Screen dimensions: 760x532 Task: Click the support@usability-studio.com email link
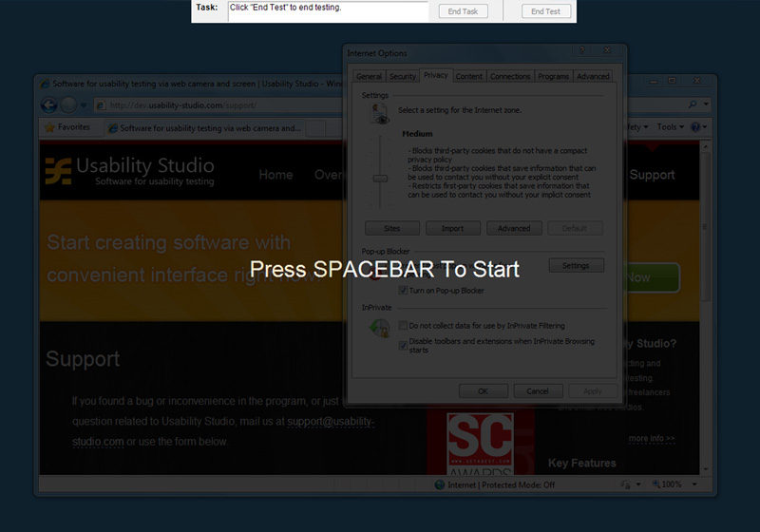[x=223, y=431]
